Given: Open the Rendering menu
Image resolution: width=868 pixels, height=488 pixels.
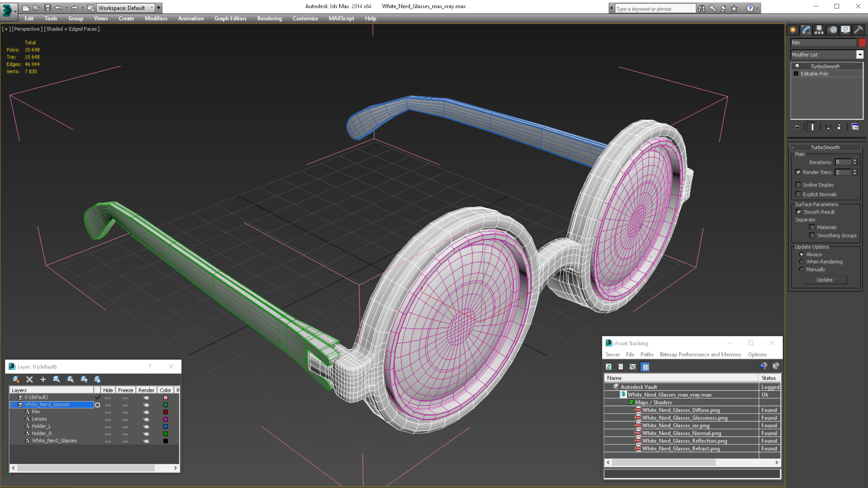Looking at the screenshot, I should point(269,18).
